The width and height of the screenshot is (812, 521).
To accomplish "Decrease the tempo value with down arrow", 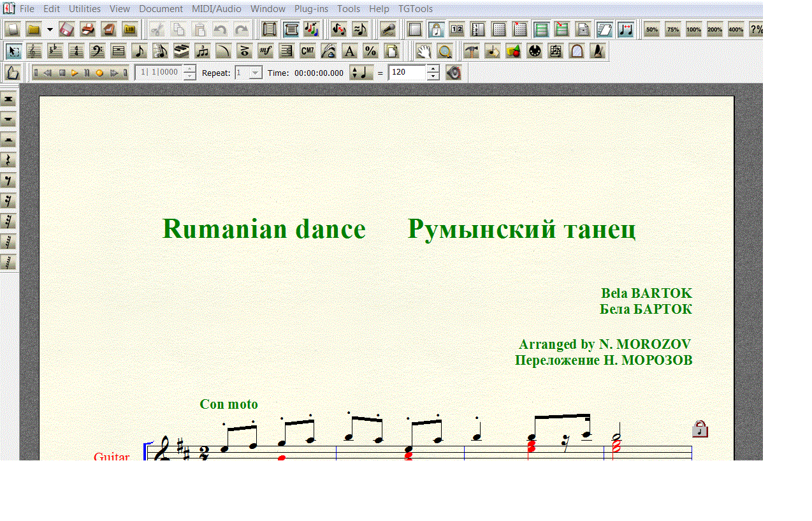I will (x=433, y=76).
